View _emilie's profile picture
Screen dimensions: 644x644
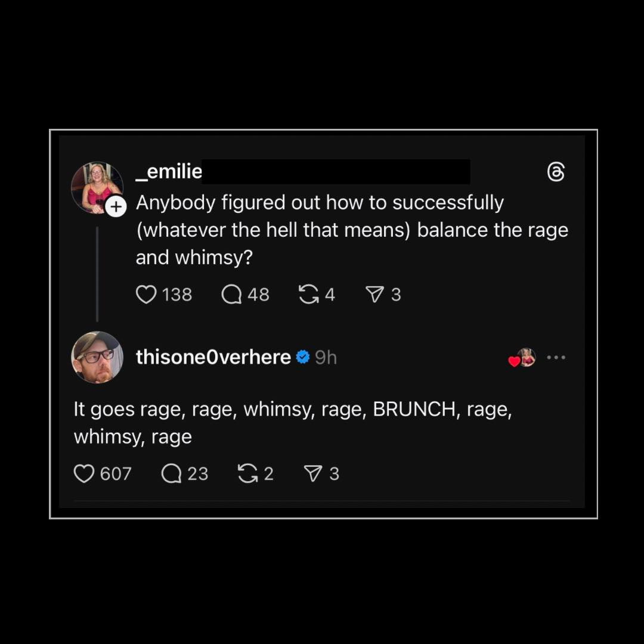(x=96, y=187)
